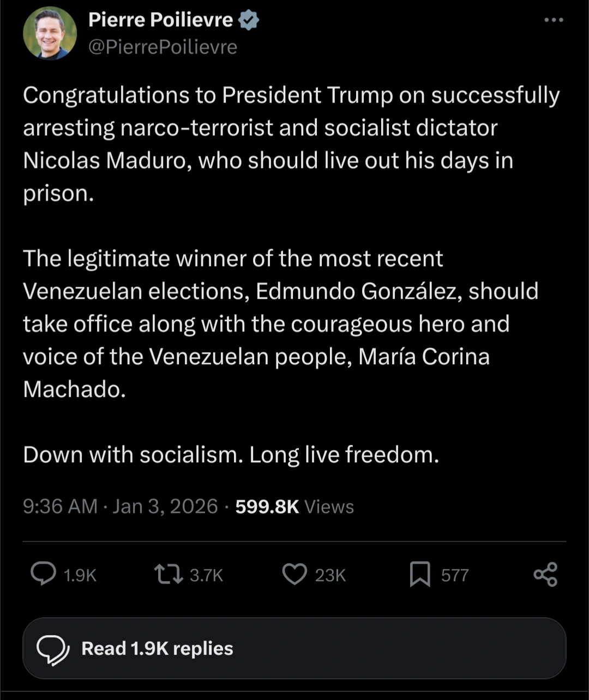Image resolution: width=589 pixels, height=700 pixels.
Task: Tap the share icon
Action: point(545,575)
